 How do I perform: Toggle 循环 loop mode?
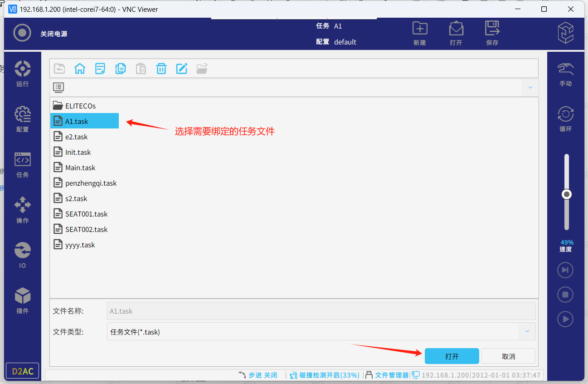[565, 119]
